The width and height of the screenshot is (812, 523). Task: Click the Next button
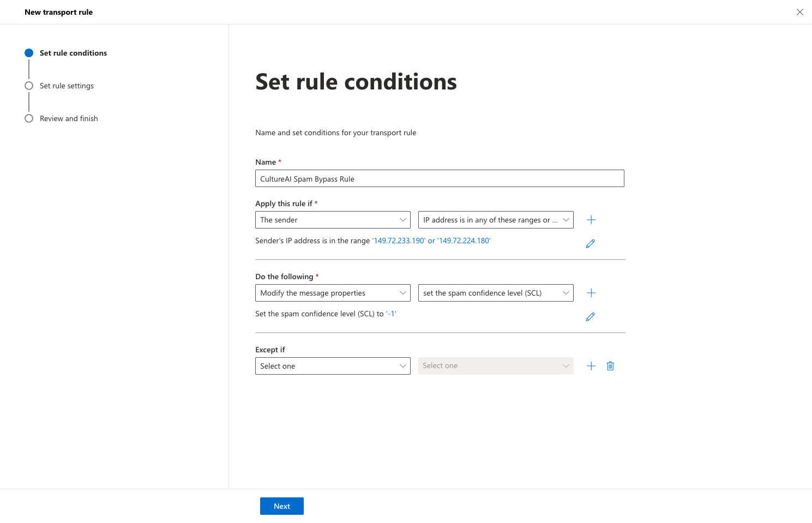pyautogui.click(x=281, y=506)
